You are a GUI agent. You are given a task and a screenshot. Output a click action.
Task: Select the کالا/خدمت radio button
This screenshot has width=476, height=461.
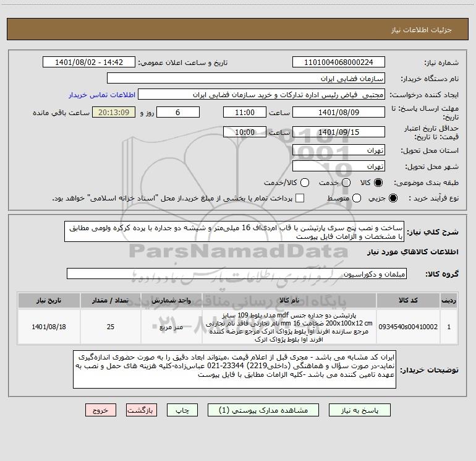click(x=305, y=183)
